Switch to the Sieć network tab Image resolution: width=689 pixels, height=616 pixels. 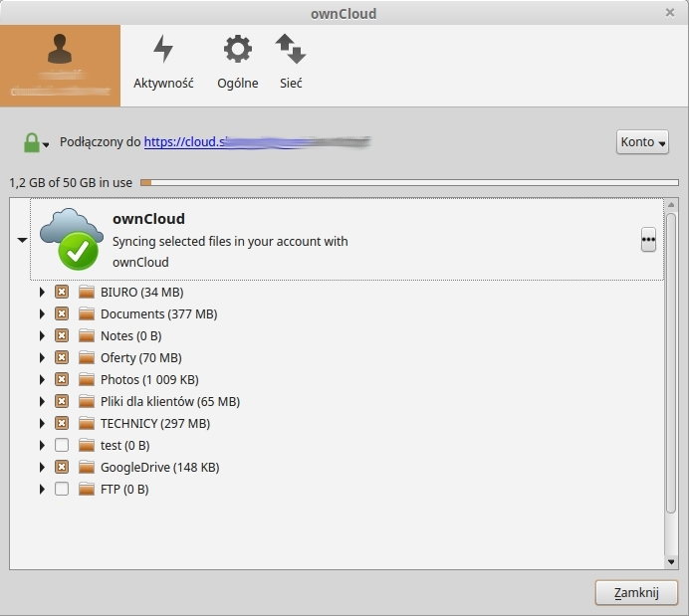[x=291, y=64]
